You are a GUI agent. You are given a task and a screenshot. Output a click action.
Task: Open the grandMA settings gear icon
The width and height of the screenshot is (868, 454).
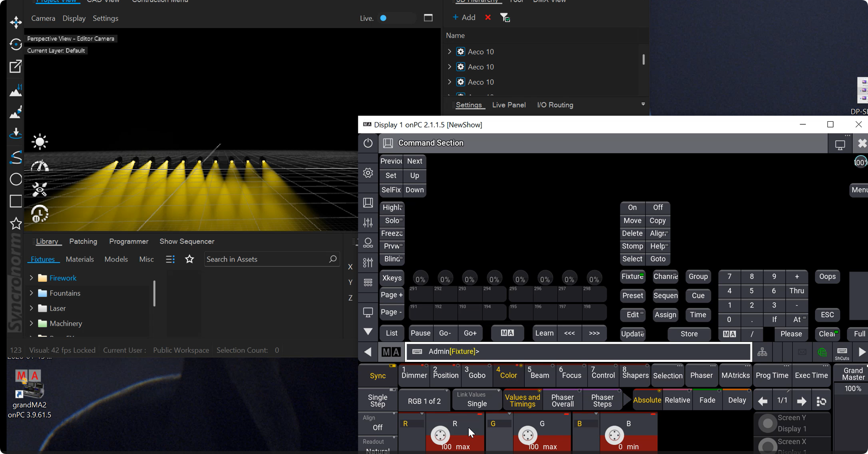[x=368, y=173]
